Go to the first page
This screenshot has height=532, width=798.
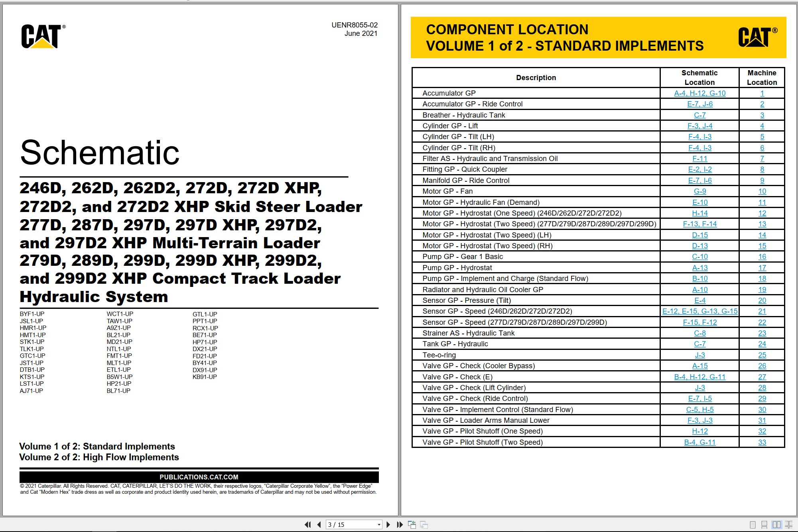(307, 525)
